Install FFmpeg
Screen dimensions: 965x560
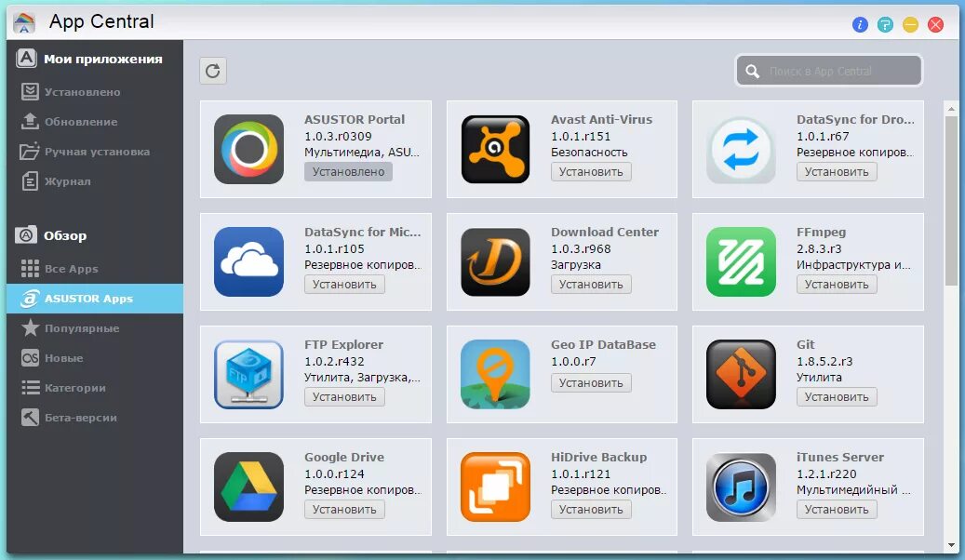(837, 285)
